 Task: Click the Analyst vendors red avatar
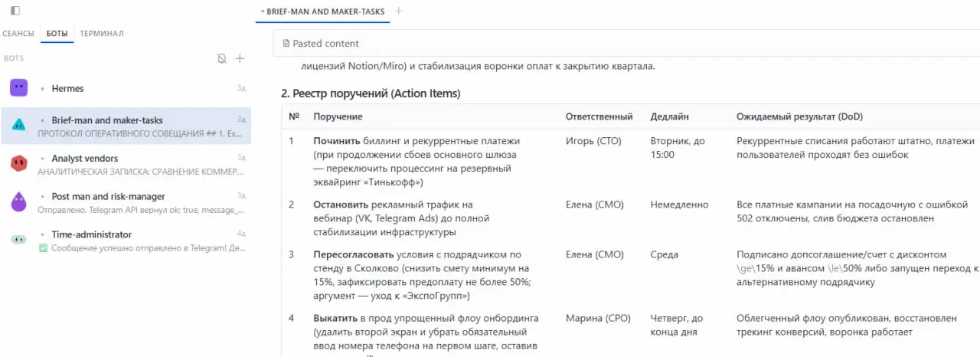pyautogui.click(x=19, y=163)
